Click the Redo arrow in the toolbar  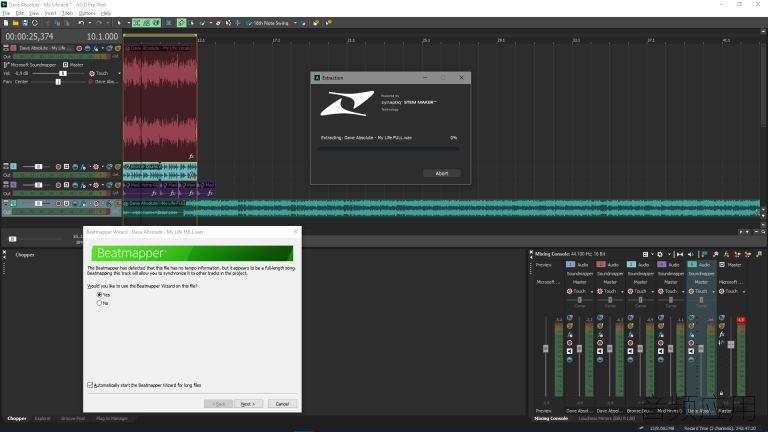pyautogui.click(x=99, y=23)
